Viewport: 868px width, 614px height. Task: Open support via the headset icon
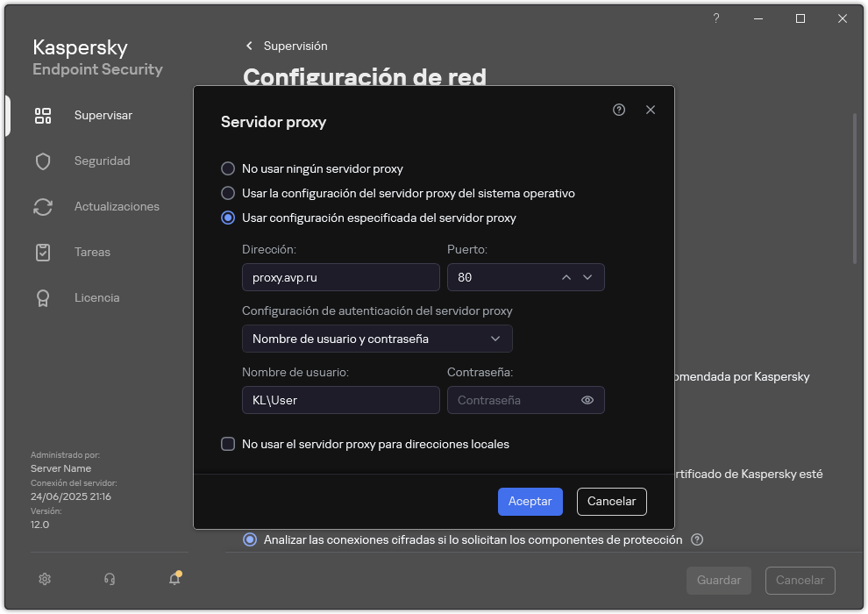108,579
